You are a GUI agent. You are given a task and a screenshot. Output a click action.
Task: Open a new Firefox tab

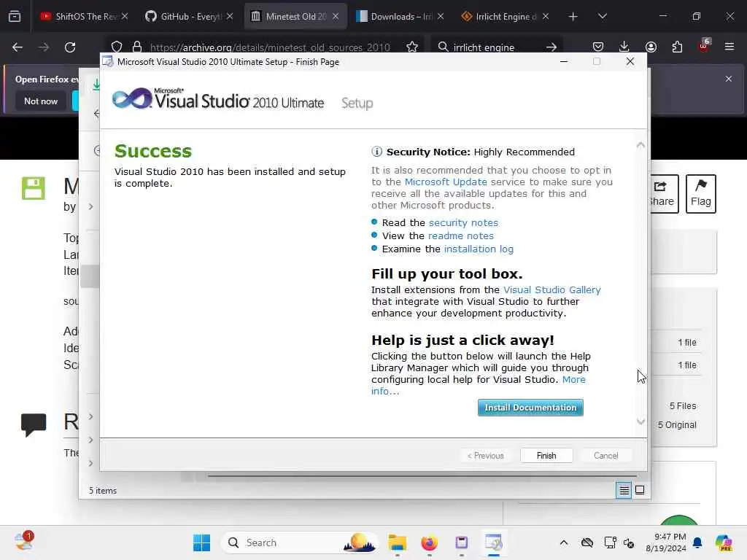pos(573,17)
